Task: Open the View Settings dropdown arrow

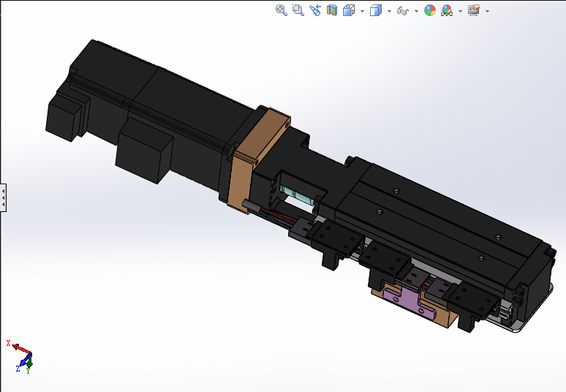Action: pyautogui.click(x=487, y=11)
